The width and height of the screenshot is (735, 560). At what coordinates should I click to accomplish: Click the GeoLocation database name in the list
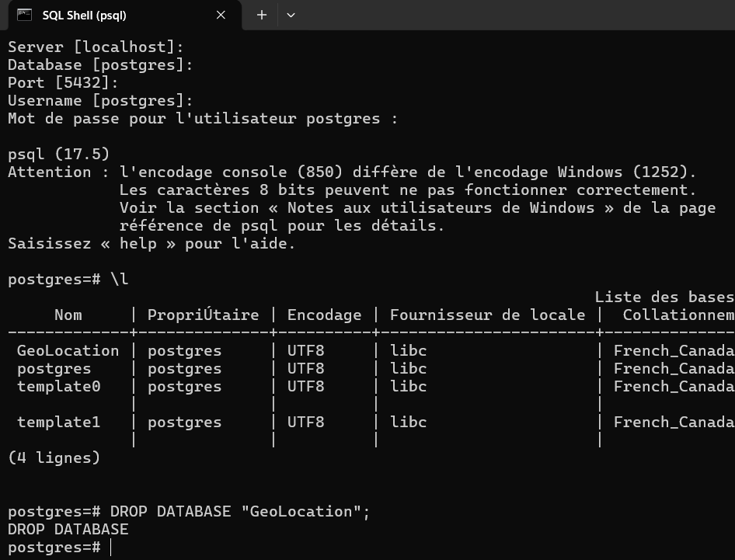point(68,351)
